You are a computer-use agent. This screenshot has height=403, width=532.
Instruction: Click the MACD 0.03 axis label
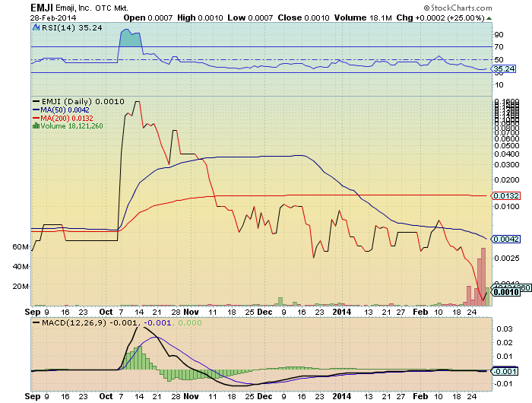coord(505,329)
